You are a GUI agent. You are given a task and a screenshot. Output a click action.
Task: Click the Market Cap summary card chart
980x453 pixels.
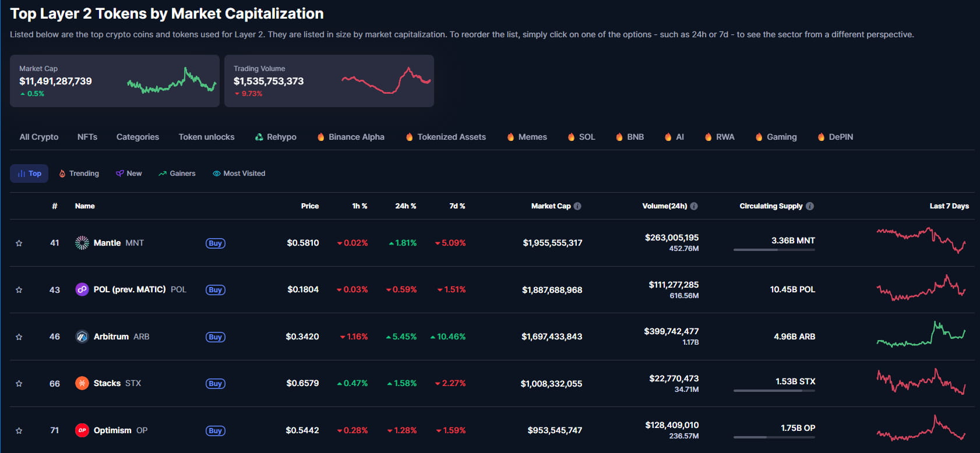coord(172,81)
